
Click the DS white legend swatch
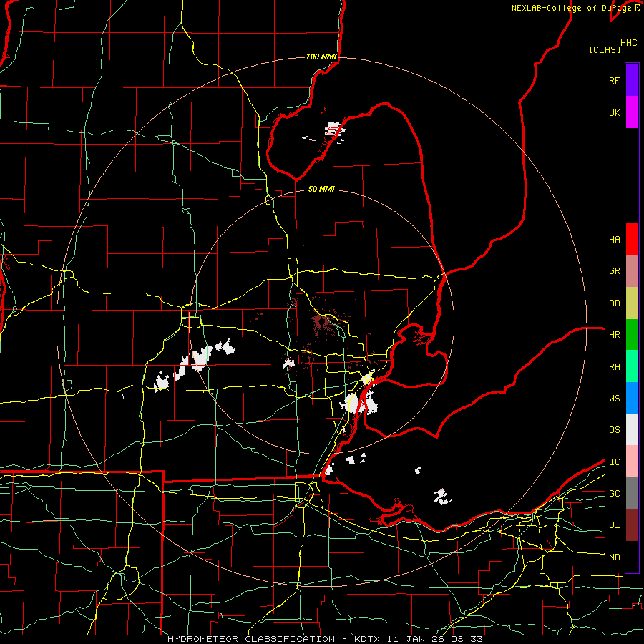click(x=632, y=429)
